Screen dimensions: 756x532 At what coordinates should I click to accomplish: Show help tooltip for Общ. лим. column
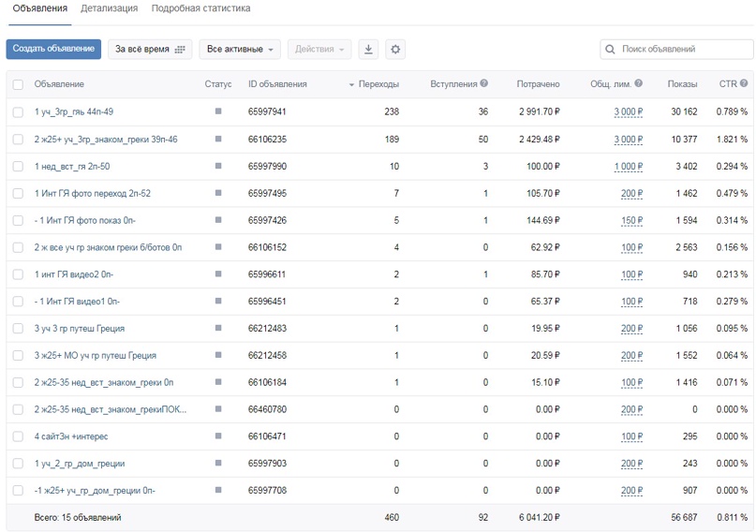tap(638, 82)
